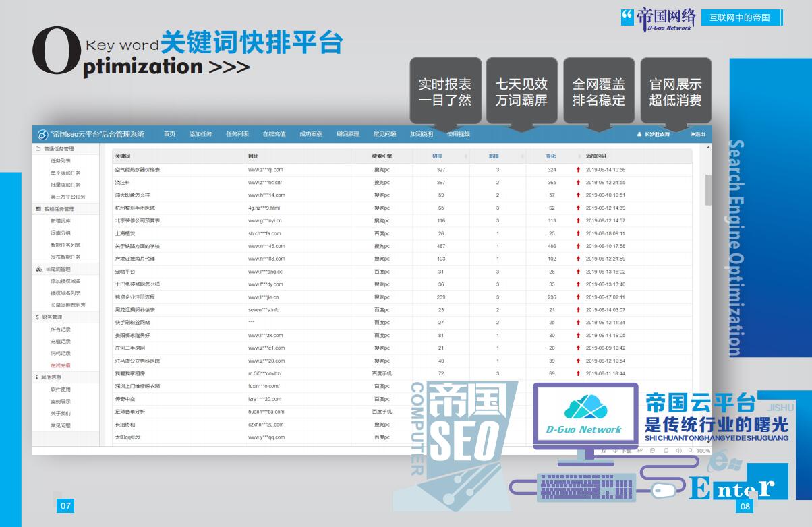Click the timestamp 2019-06-18 09:11
This screenshot has width=812, height=527.
tap(606, 233)
